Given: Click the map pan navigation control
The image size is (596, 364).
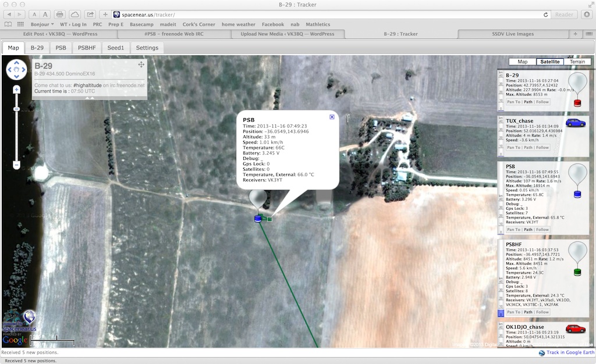Looking at the screenshot, I should coord(16,69).
